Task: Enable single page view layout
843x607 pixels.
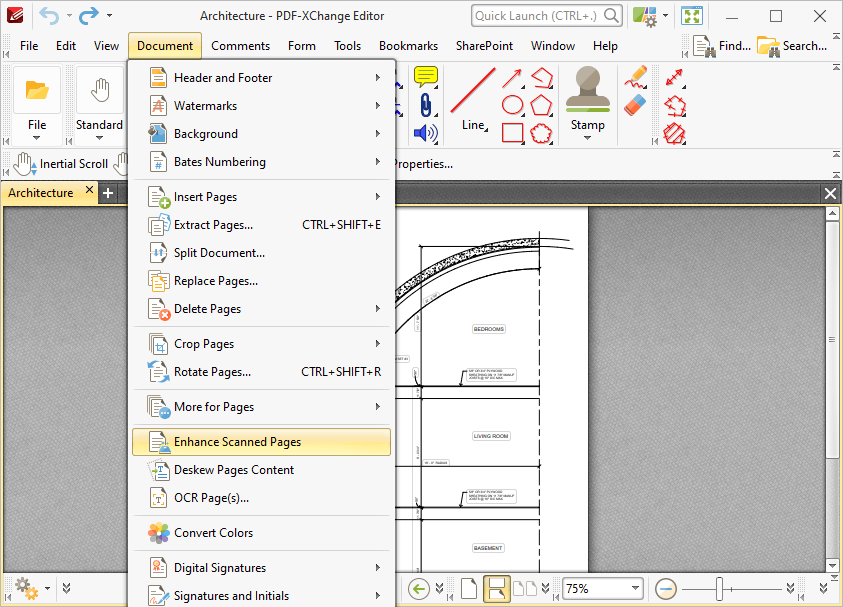Action: (468, 588)
